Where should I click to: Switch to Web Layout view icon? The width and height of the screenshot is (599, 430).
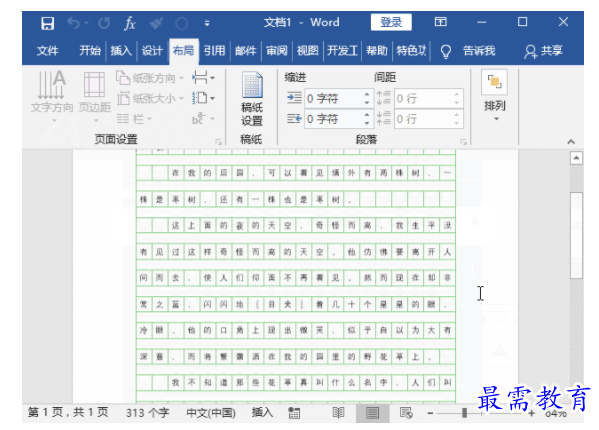pos(406,412)
